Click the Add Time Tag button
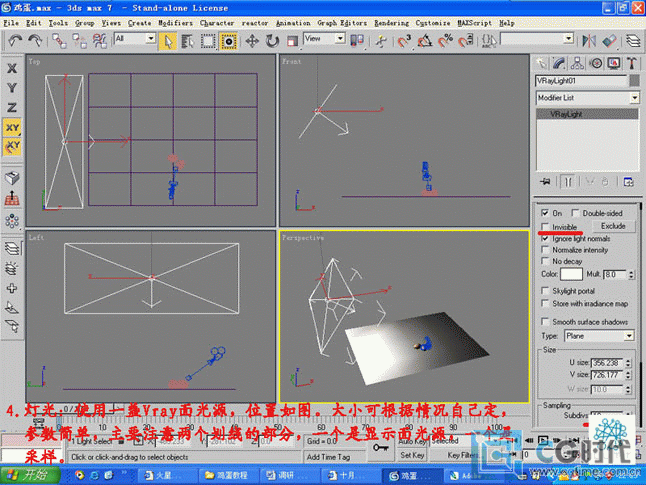 [x=328, y=457]
